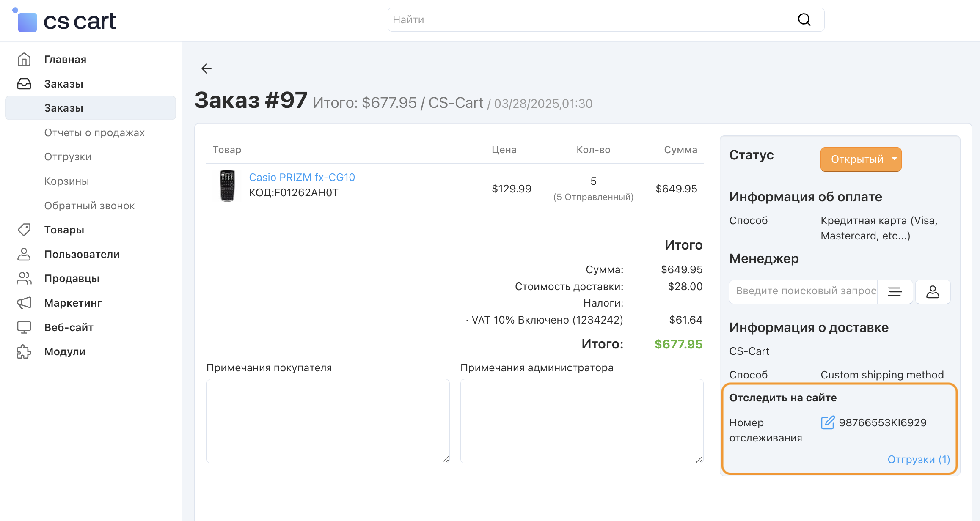Click the Модули puzzle icon

coord(24,351)
